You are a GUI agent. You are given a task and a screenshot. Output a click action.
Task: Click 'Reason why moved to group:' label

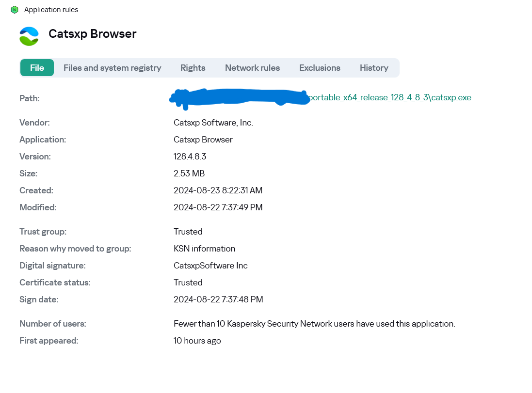[75, 249]
